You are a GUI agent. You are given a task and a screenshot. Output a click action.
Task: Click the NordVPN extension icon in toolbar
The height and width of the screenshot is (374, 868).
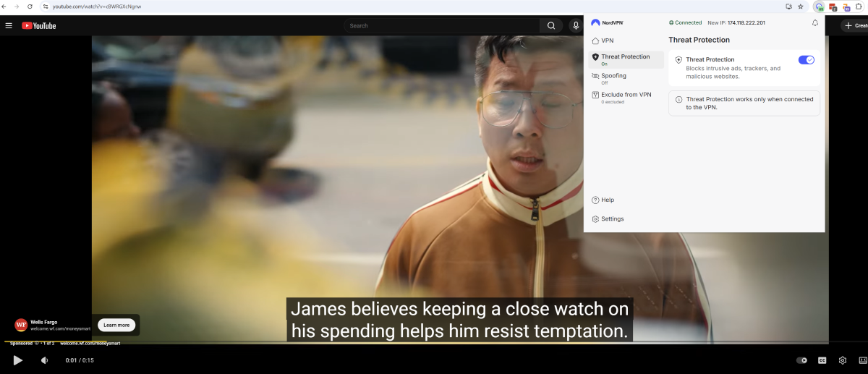[819, 7]
